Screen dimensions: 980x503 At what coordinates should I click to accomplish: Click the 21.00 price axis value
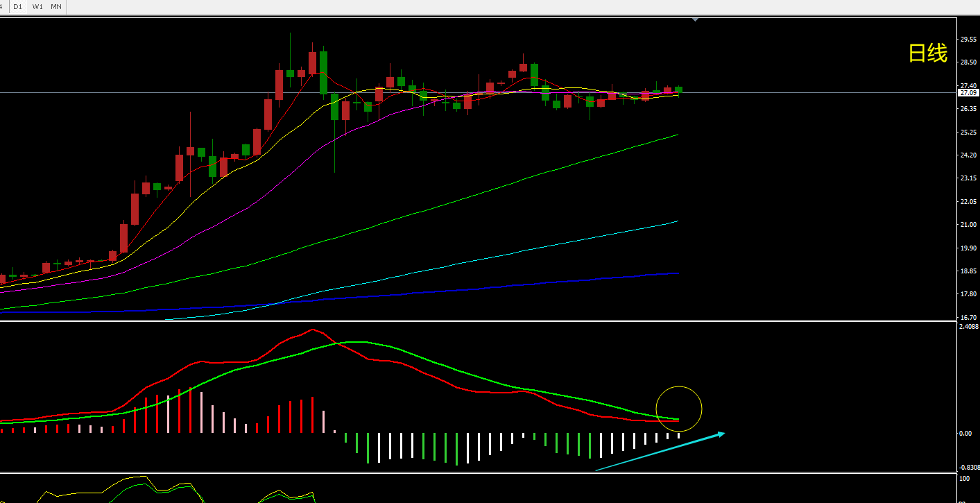point(968,225)
